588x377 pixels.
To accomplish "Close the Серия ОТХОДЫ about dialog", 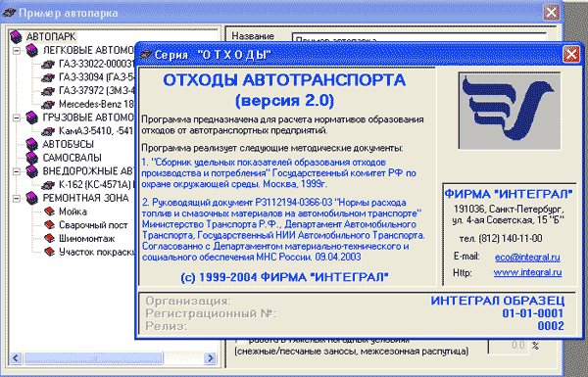I will (x=570, y=55).
